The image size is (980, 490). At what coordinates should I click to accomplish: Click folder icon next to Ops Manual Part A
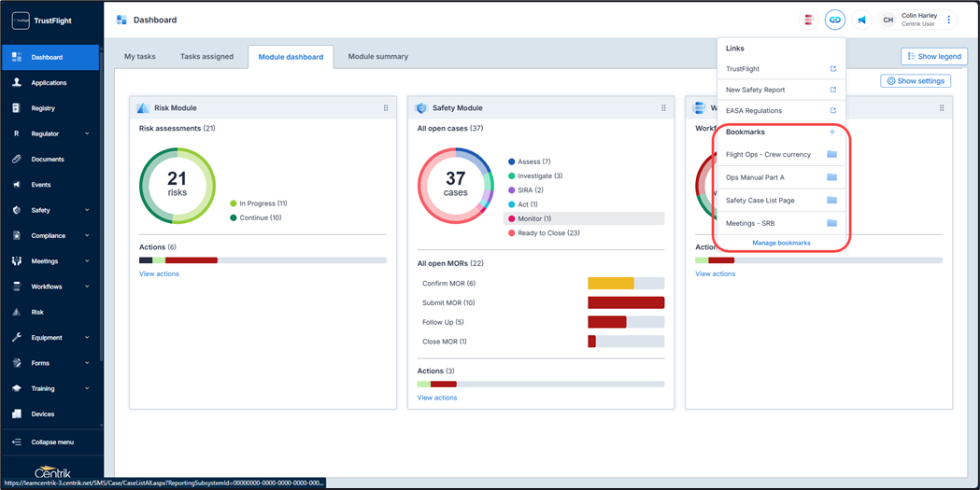tap(831, 177)
